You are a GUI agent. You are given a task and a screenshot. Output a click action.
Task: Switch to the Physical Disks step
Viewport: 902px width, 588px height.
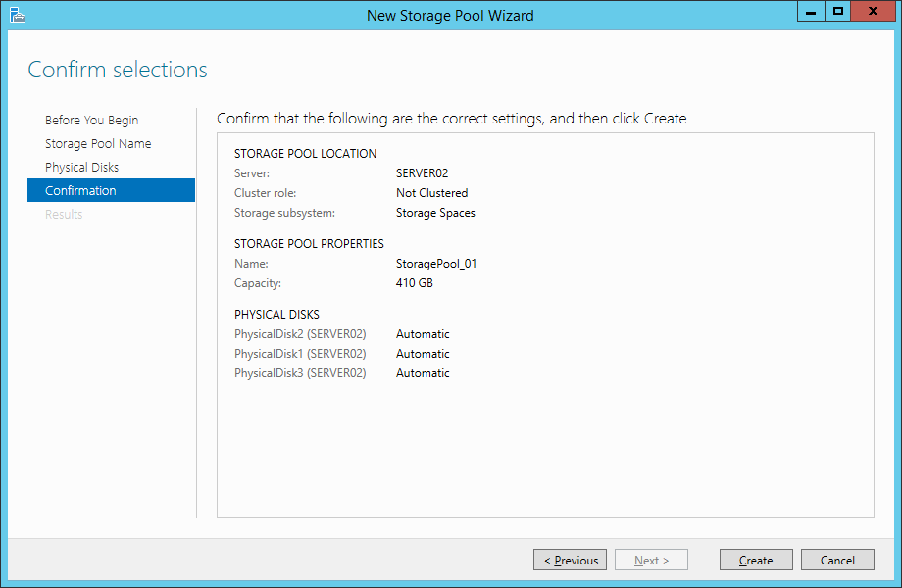[x=81, y=168]
